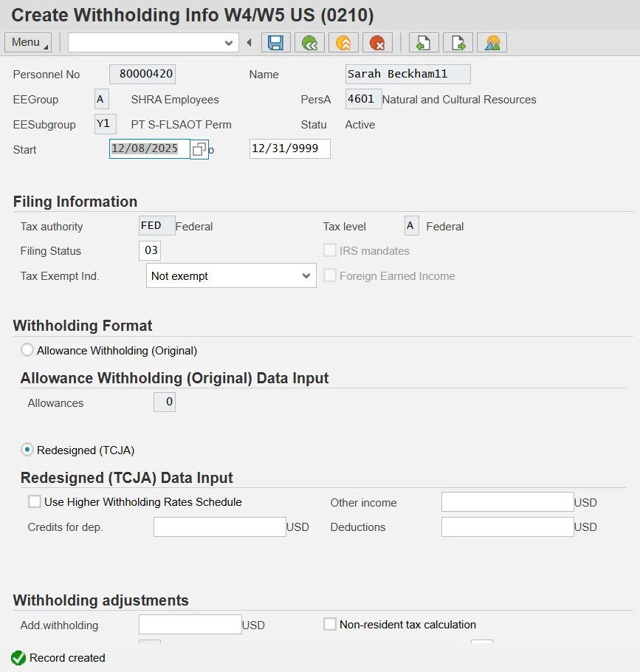This screenshot has height=672, width=640.
Task: Select the Redesigned (TCJA) radio button
Action: [x=27, y=450]
